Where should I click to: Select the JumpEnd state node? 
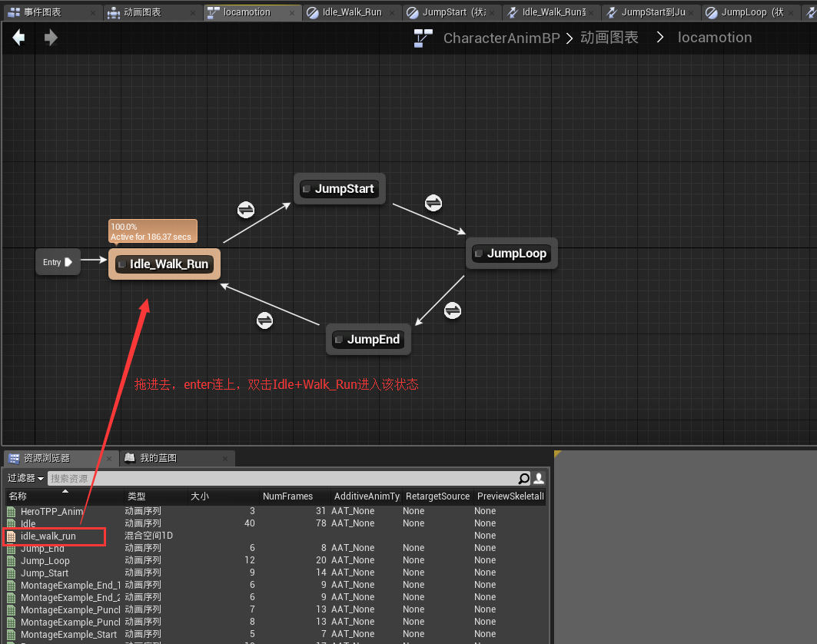tap(368, 340)
